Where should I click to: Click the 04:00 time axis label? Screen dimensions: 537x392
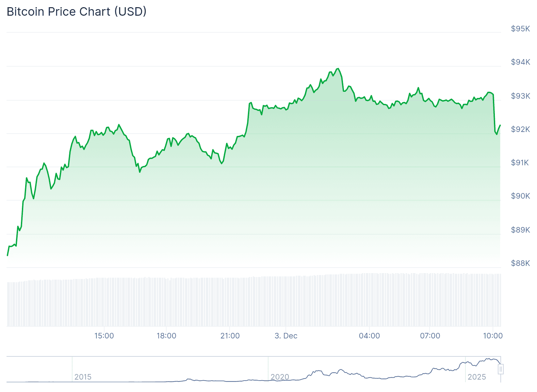(369, 336)
